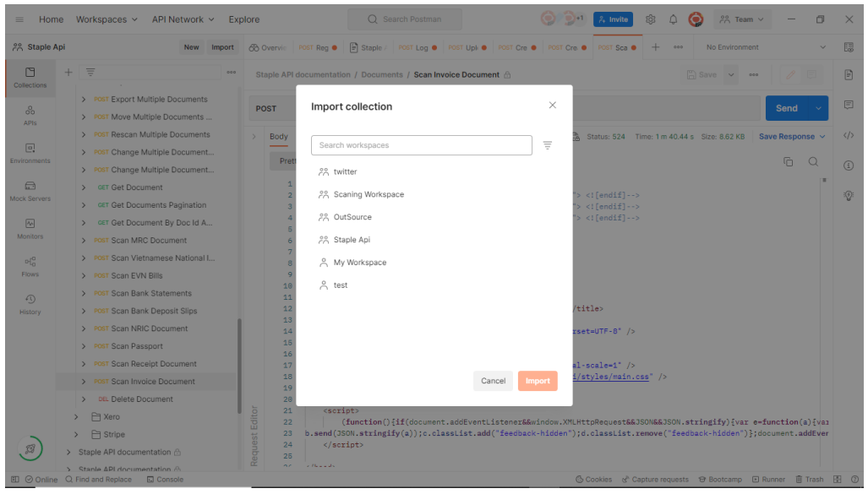Open the info icon in right sidebar
This screenshot has height=494, width=868.
pos(849,166)
